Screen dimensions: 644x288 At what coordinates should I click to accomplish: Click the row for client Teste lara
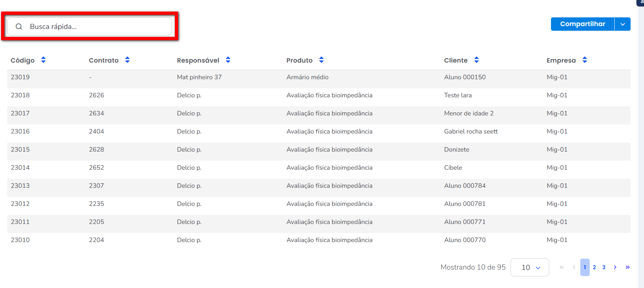[458, 95]
